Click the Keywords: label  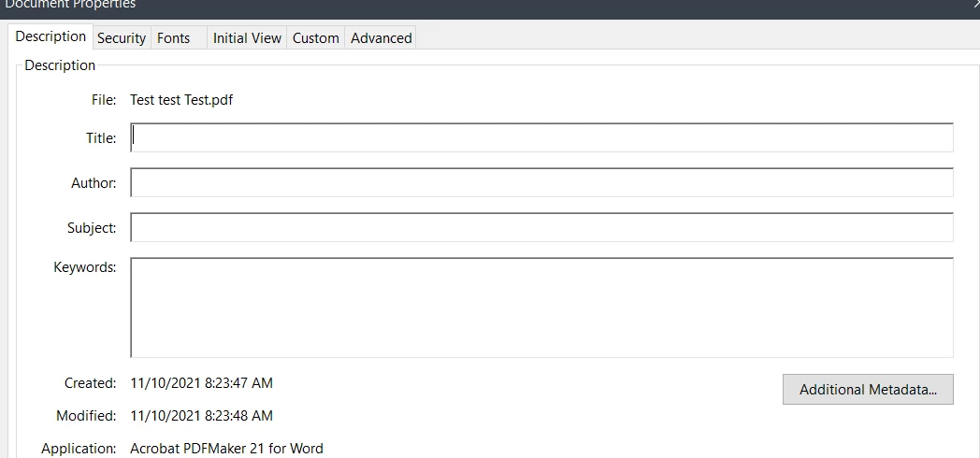click(x=85, y=267)
